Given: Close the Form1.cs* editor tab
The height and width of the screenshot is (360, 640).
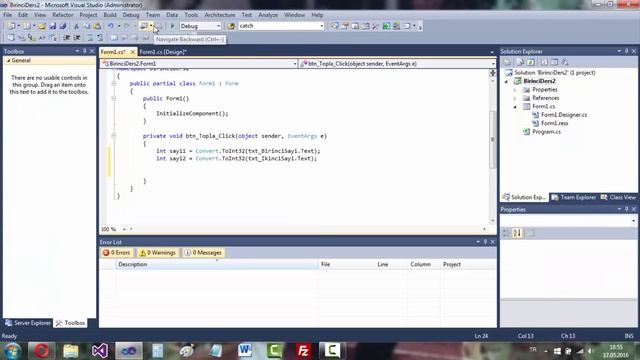Looking at the screenshot, I should pos(132,52).
